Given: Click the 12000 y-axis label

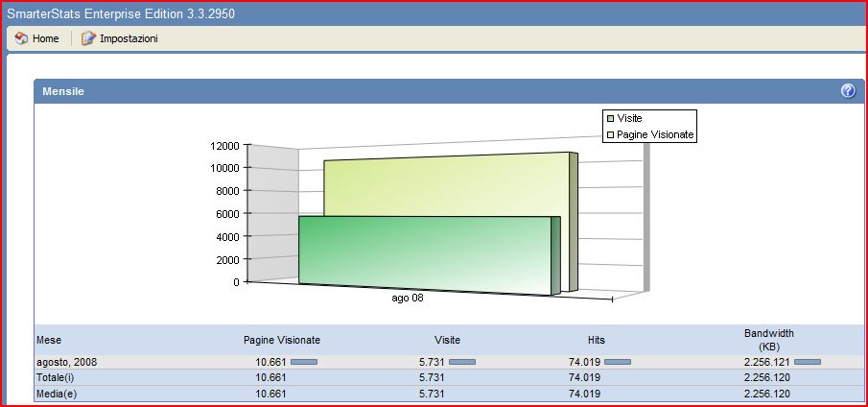Looking at the screenshot, I should click(x=224, y=146).
